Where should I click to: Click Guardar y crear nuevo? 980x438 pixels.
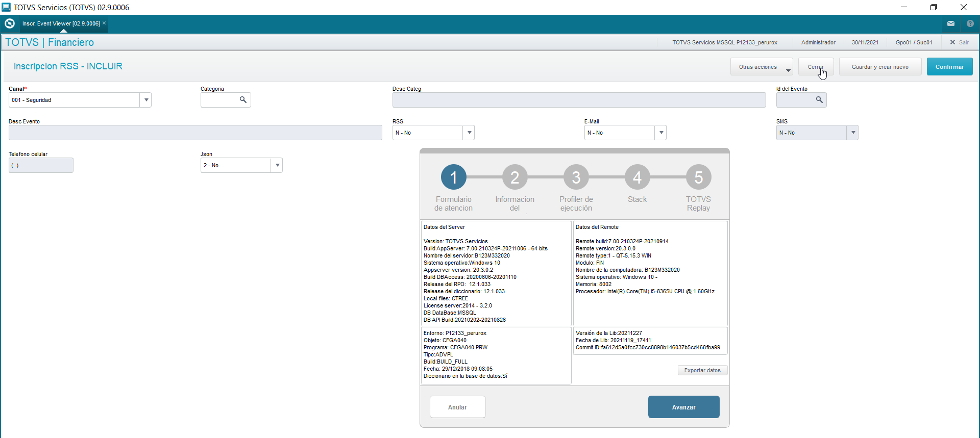coord(880,67)
